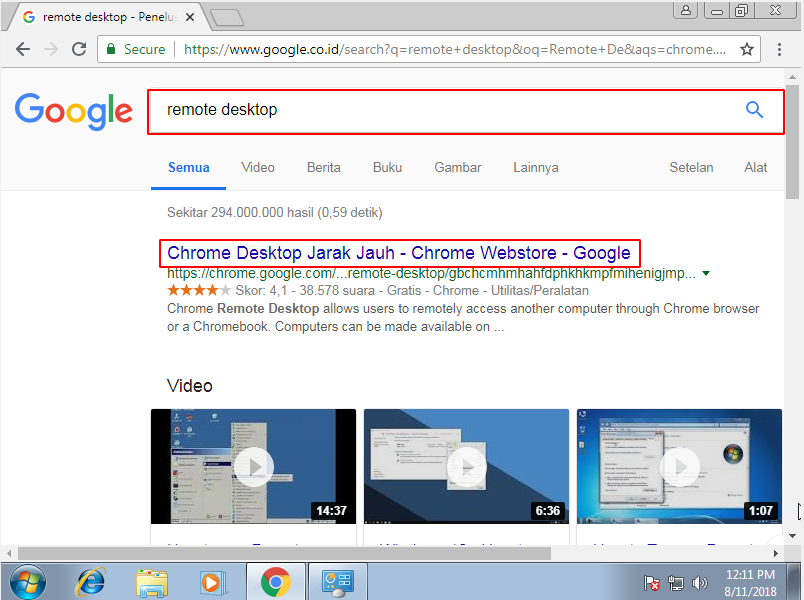Click the star rating Skor 4,1 line
Viewport: 804px width, 600px height.
pyautogui.click(x=378, y=291)
